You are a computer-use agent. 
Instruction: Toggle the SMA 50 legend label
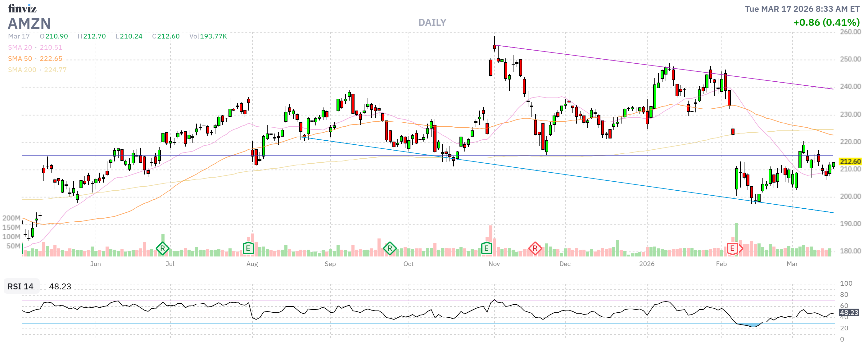tap(20, 59)
